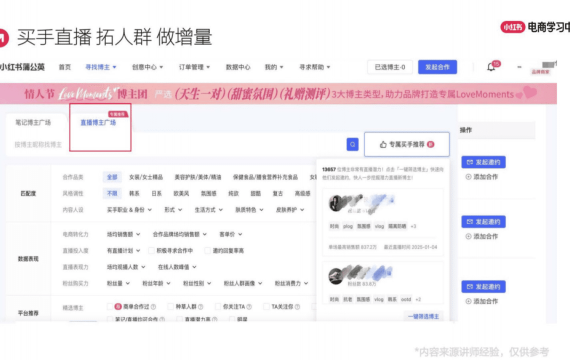This screenshot has width=570, height=360.
Task: Click red badge on 专属买手推荐
Action: (431, 144)
